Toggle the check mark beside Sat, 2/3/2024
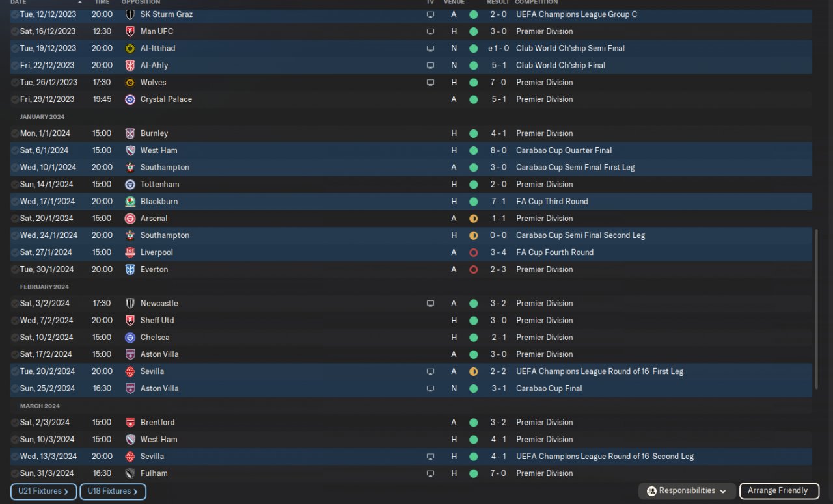 15,423
